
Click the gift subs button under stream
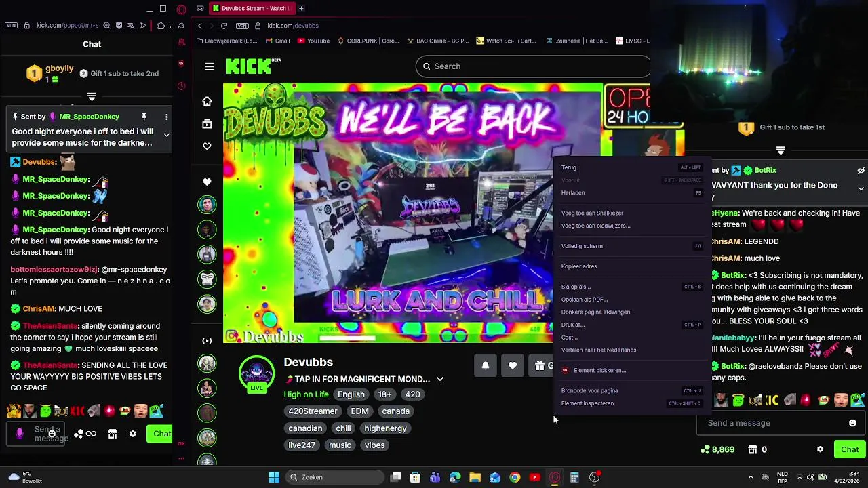click(x=542, y=365)
